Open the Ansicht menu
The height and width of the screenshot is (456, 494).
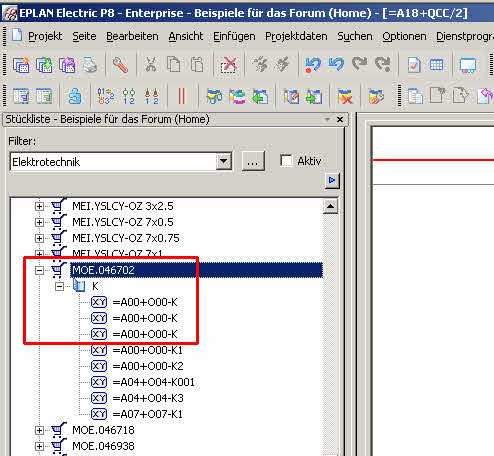(x=186, y=36)
